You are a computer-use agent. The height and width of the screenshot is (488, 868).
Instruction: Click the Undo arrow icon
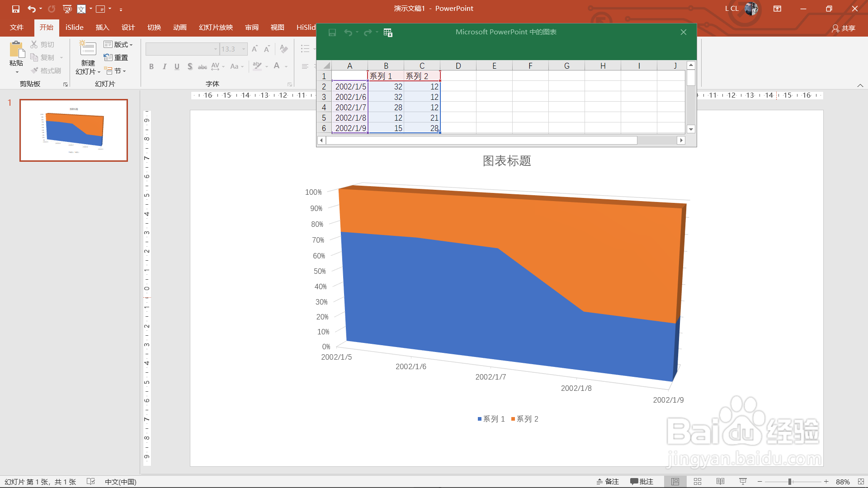[x=31, y=9]
